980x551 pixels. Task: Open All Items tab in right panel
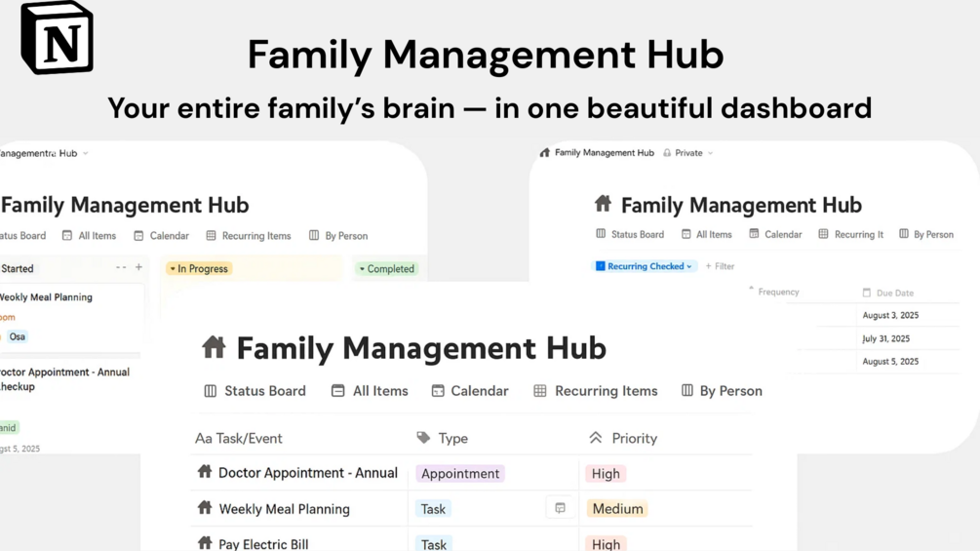coord(707,234)
